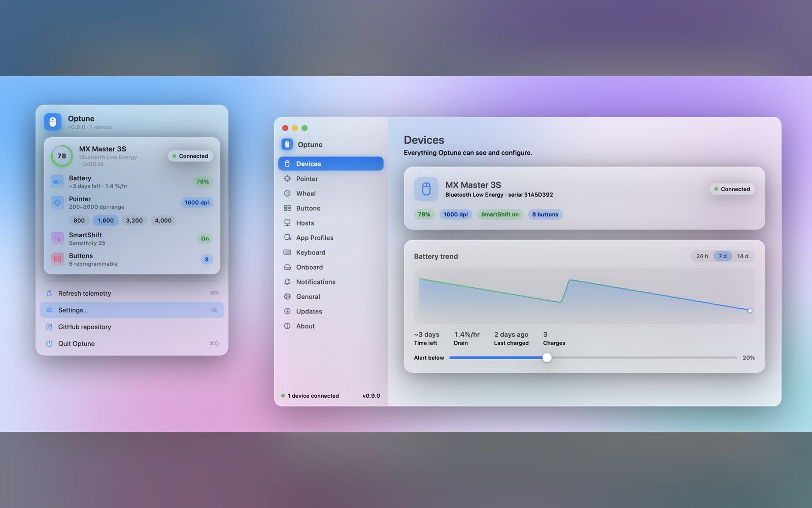This screenshot has width=812, height=508.
Task: Click the About info icon in sidebar
Action: point(287,326)
